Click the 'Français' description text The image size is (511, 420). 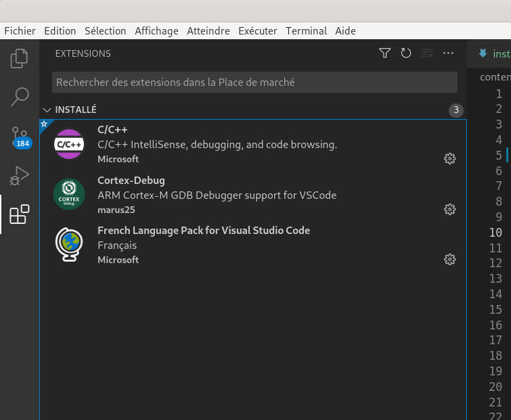(117, 246)
